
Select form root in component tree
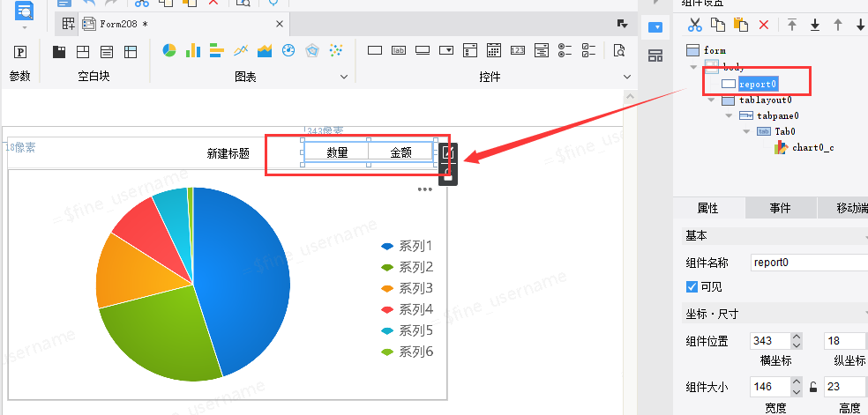pos(715,51)
